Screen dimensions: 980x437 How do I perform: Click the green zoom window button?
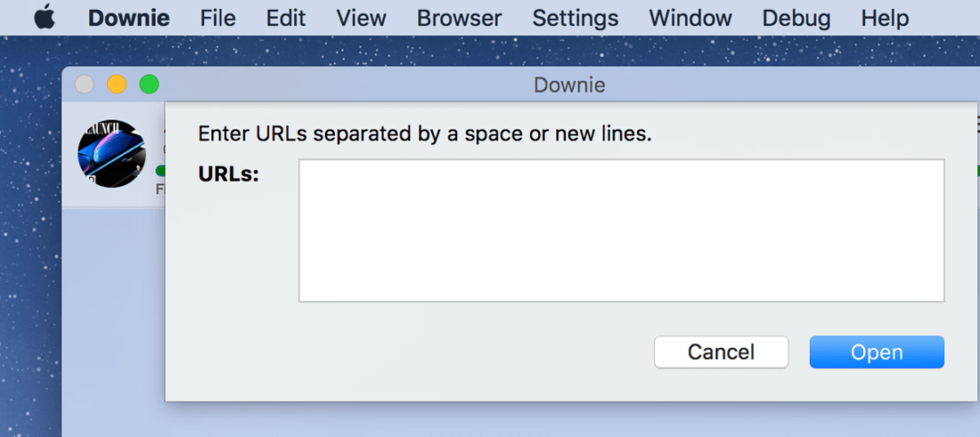click(x=149, y=84)
